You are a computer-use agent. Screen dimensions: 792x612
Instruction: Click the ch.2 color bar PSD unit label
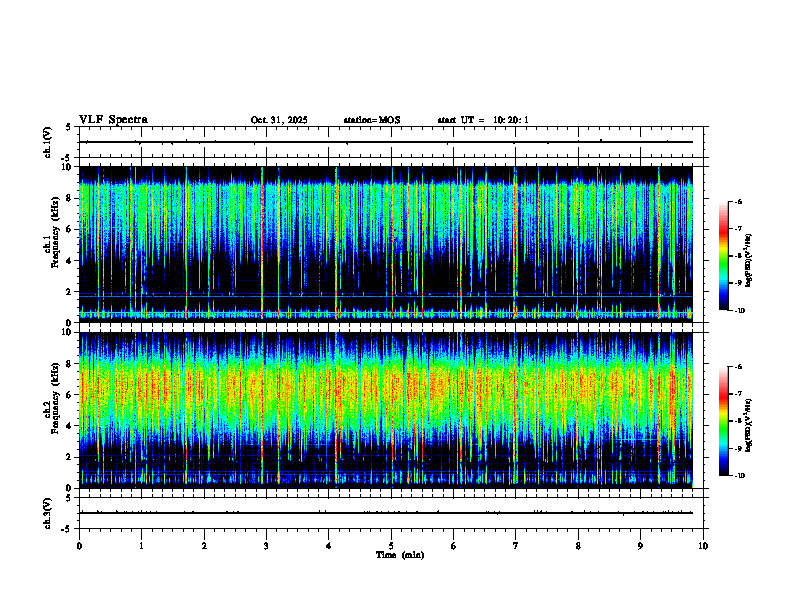pyautogui.click(x=749, y=425)
